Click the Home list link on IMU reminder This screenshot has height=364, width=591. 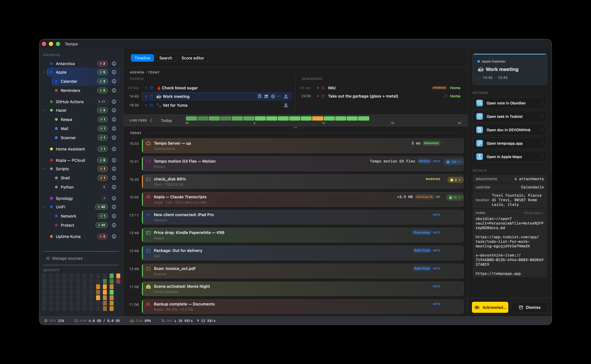tap(455, 88)
